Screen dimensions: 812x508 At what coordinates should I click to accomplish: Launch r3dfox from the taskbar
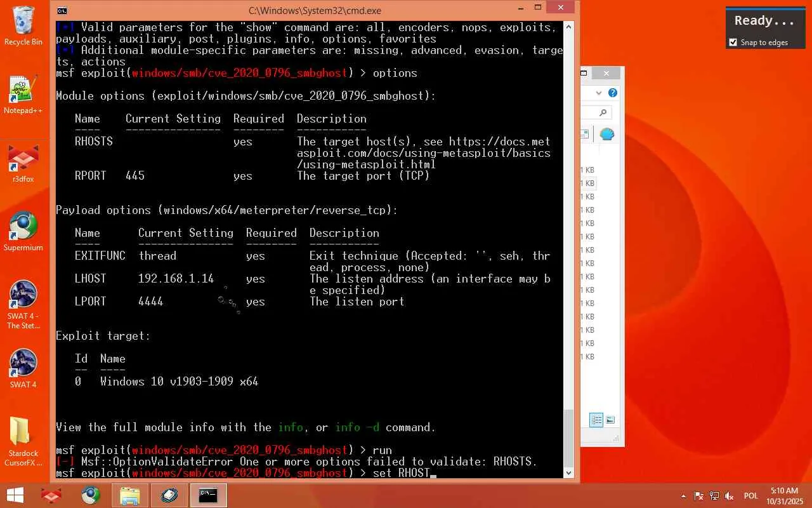(51, 495)
